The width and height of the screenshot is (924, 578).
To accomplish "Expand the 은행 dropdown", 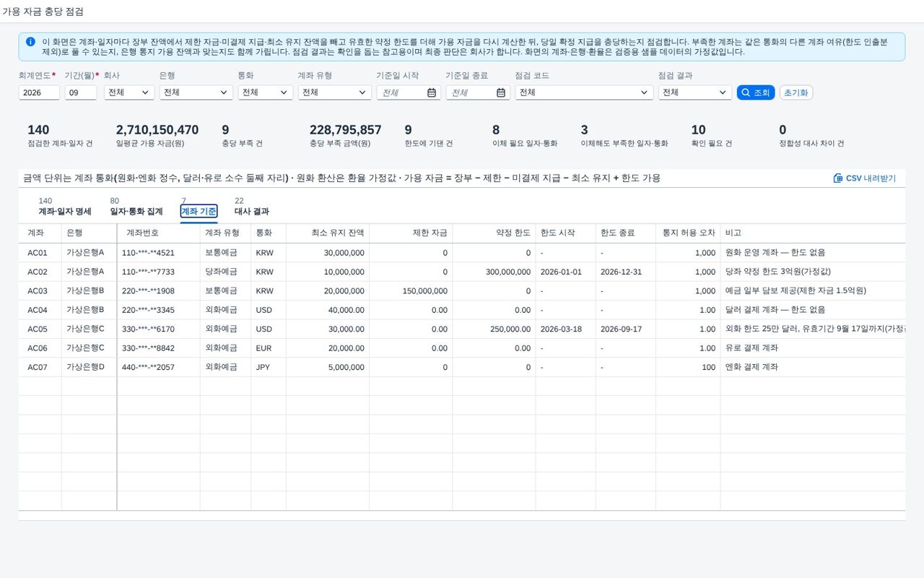I will pyautogui.click(x=196, y=92).
